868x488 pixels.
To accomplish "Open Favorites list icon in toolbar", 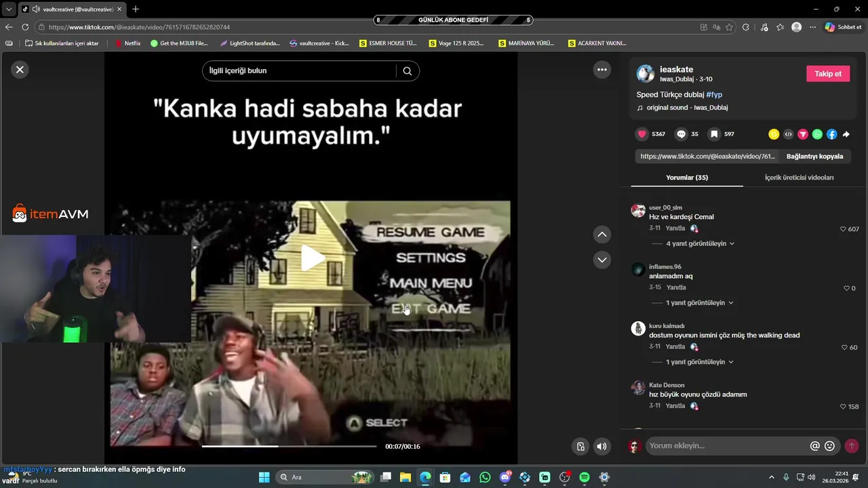I will [x=781, y=27].
